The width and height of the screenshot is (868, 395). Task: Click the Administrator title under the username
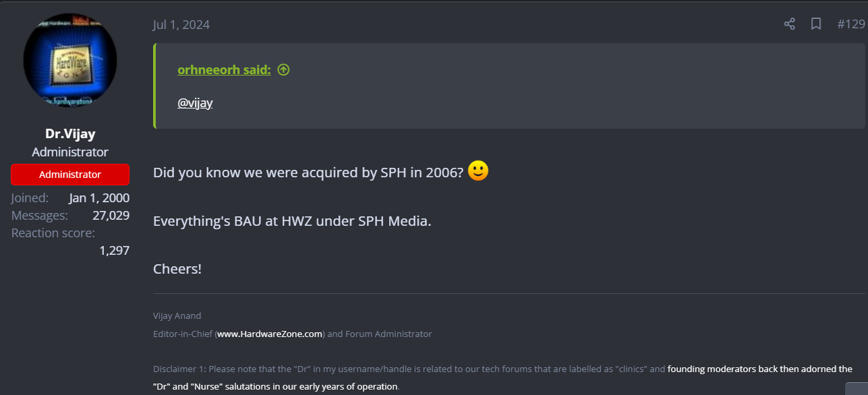[x=70, y=152]
